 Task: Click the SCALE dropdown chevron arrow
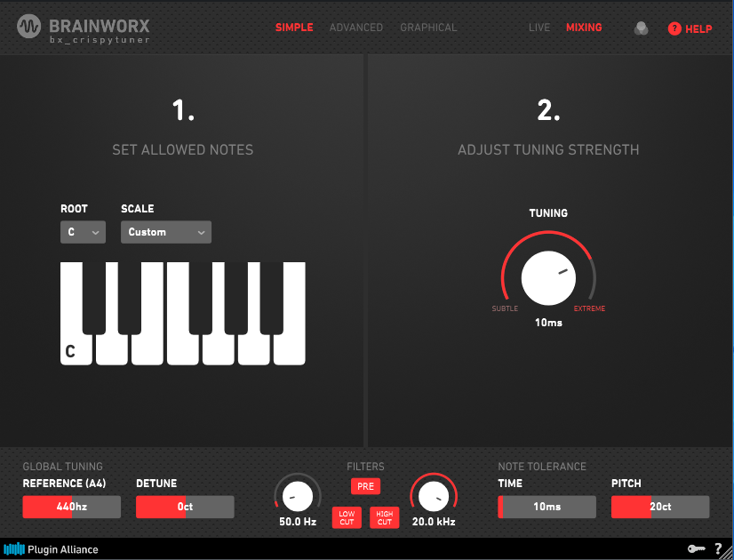click(x=202, y=233)
